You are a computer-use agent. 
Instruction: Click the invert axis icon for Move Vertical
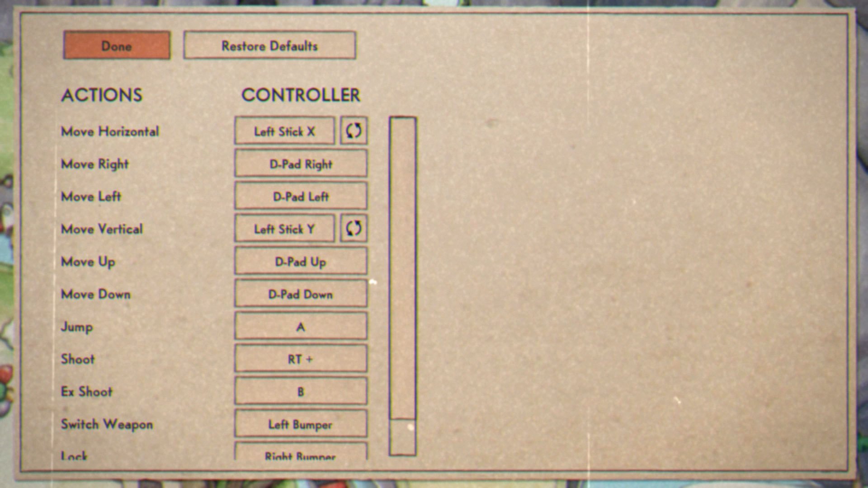click(354, 229)
